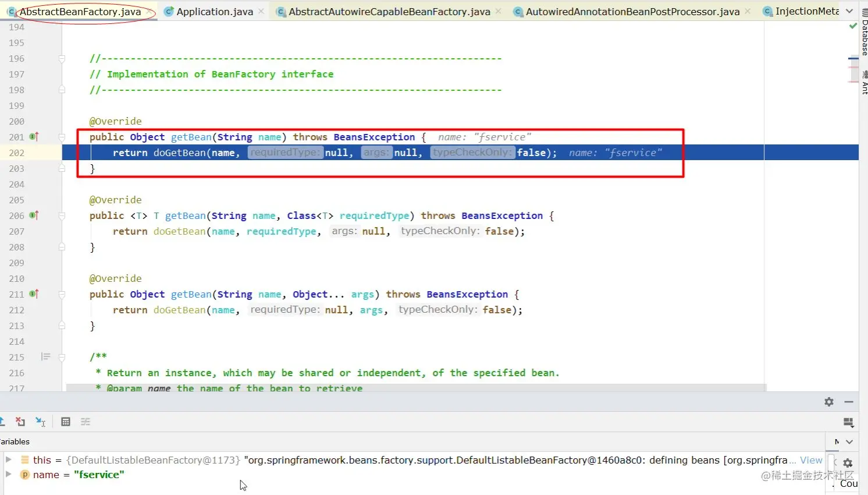Click the Drop Frame debugger icon
868x495 pixels.
20,422
